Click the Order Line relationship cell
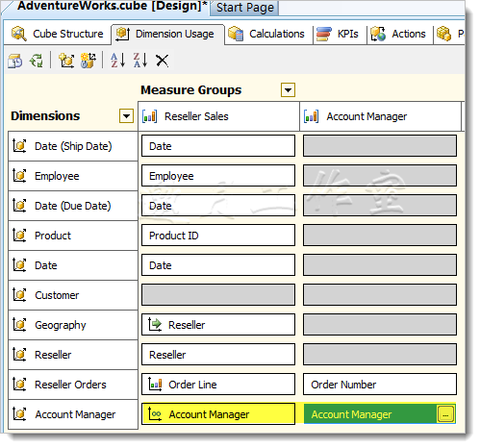480x448 pixels. click(x=218, y=385)
